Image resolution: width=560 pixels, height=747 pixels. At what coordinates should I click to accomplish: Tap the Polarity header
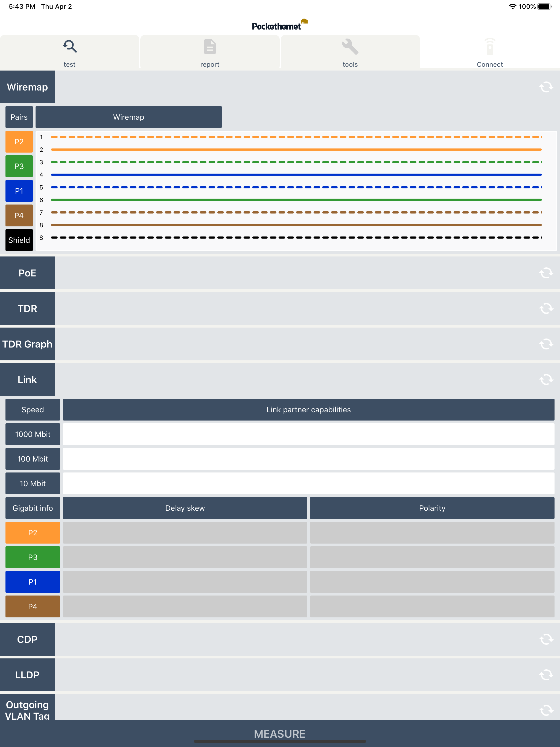pos(432,508)
